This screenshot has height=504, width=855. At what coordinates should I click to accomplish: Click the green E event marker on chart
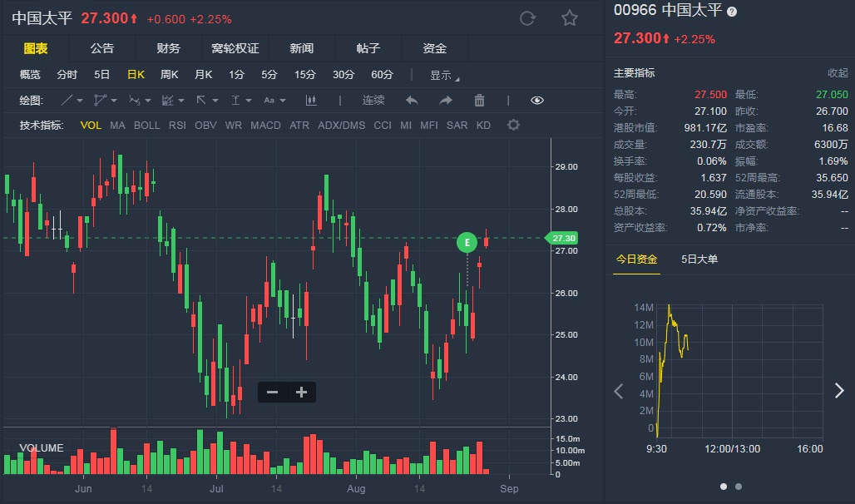467,243
